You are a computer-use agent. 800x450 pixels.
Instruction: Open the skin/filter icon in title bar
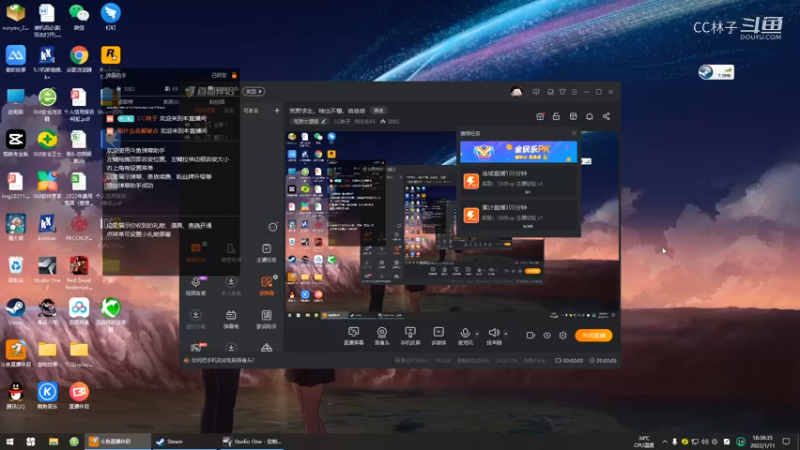[562, 92]
